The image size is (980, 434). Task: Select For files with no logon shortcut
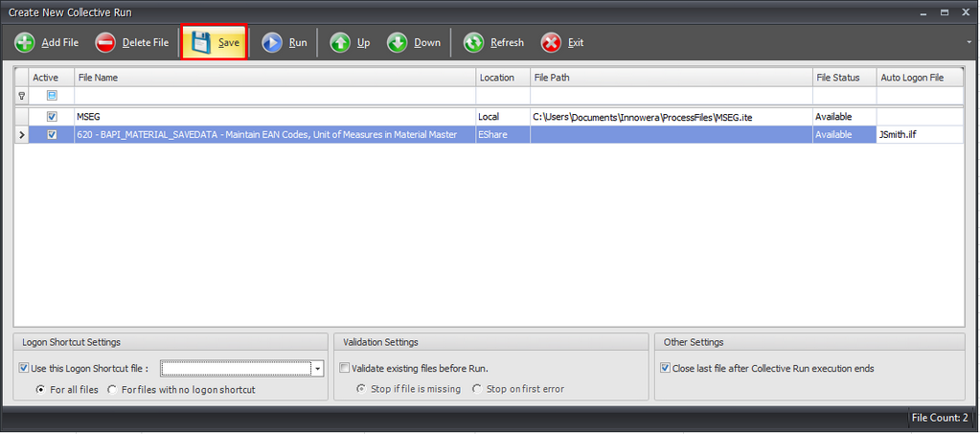click(x=113, y=390)
